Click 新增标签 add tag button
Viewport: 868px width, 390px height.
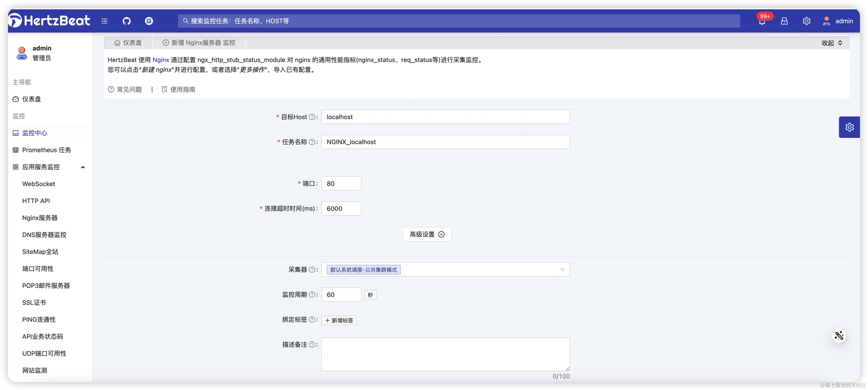click(339, 320)
